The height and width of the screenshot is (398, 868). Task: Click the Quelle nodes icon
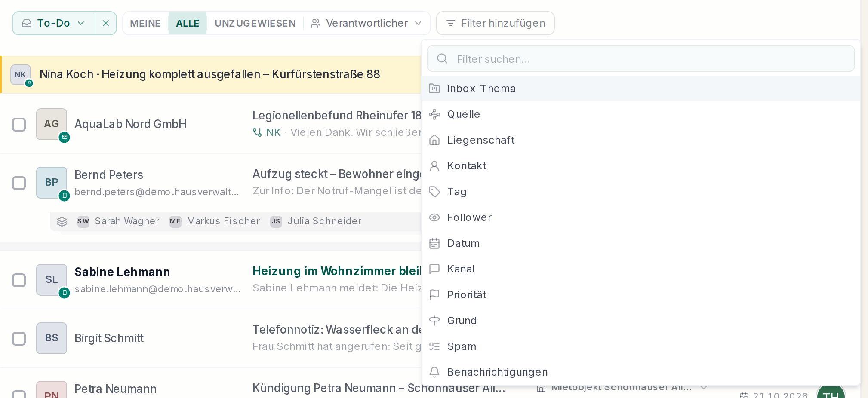point(434,114)
